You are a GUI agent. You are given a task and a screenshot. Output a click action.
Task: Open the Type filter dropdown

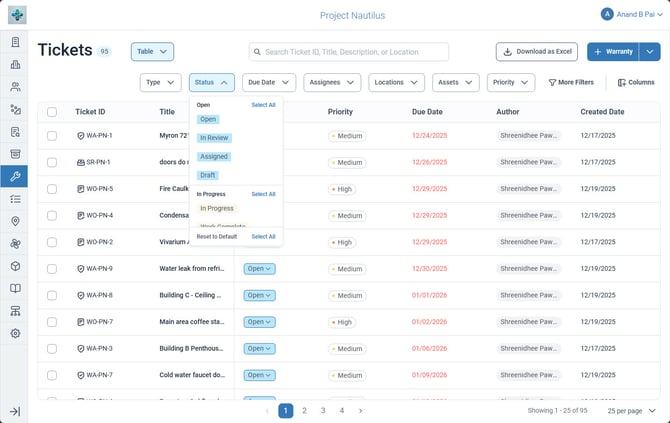click(160, 82)
